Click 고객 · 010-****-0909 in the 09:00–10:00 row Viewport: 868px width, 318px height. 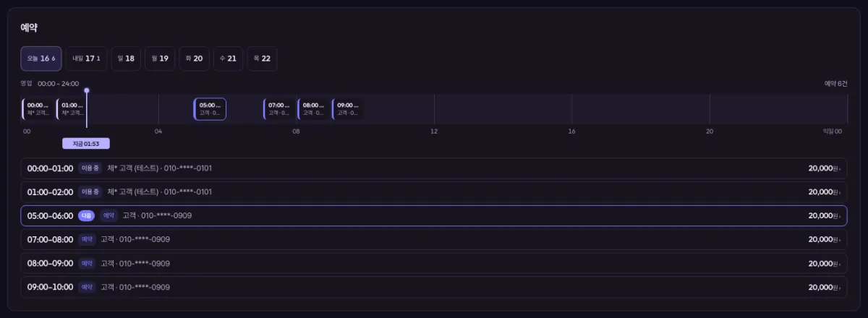point(135,287)
